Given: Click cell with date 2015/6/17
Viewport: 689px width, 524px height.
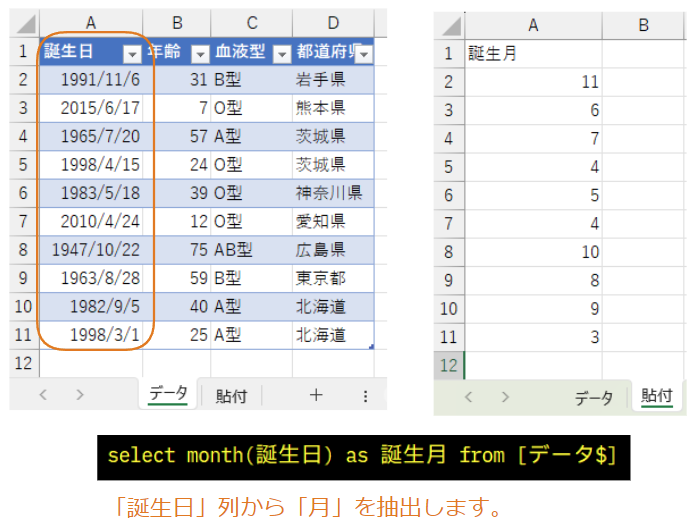Looking at the screenshot, I should pos(91,108).
